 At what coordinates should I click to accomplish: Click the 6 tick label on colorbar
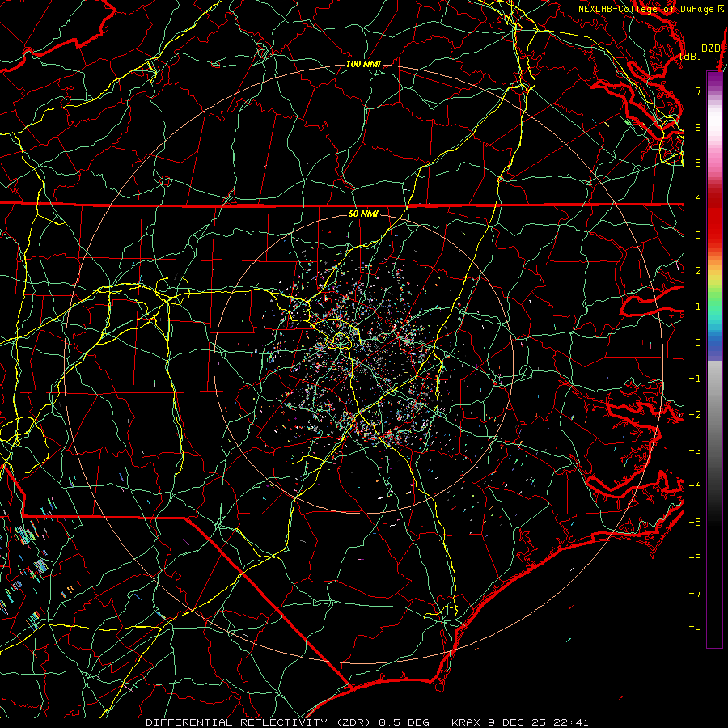698,127
